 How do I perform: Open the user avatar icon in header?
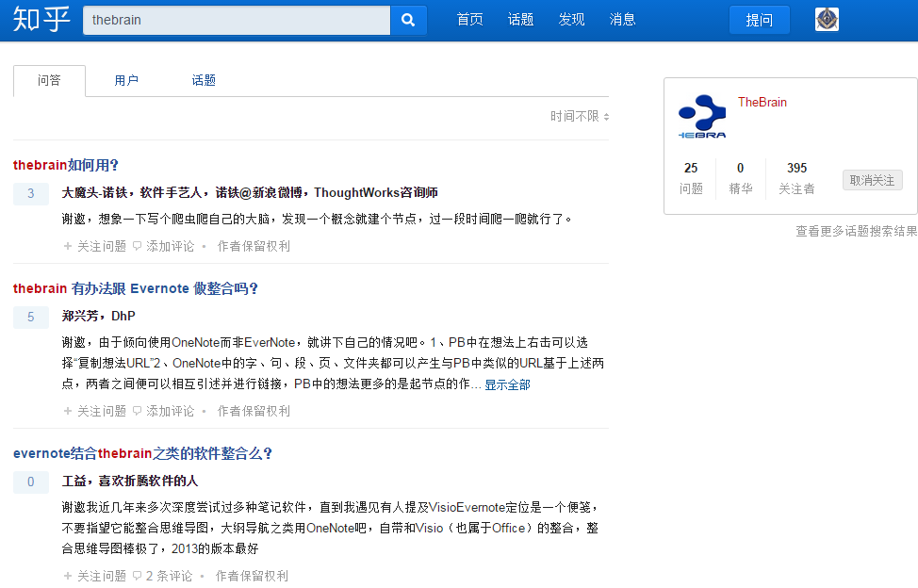tap(827, 19)
